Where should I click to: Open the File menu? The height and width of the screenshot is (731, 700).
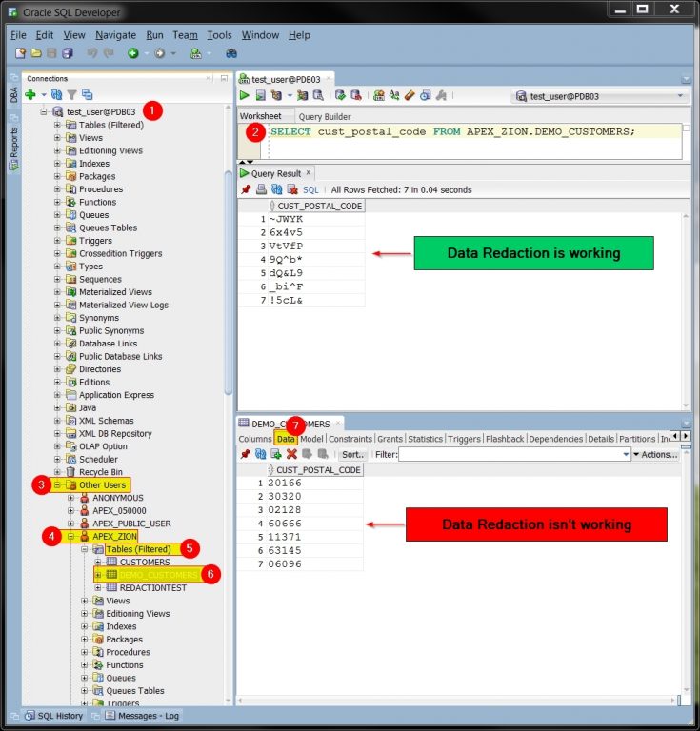(19, 35)
